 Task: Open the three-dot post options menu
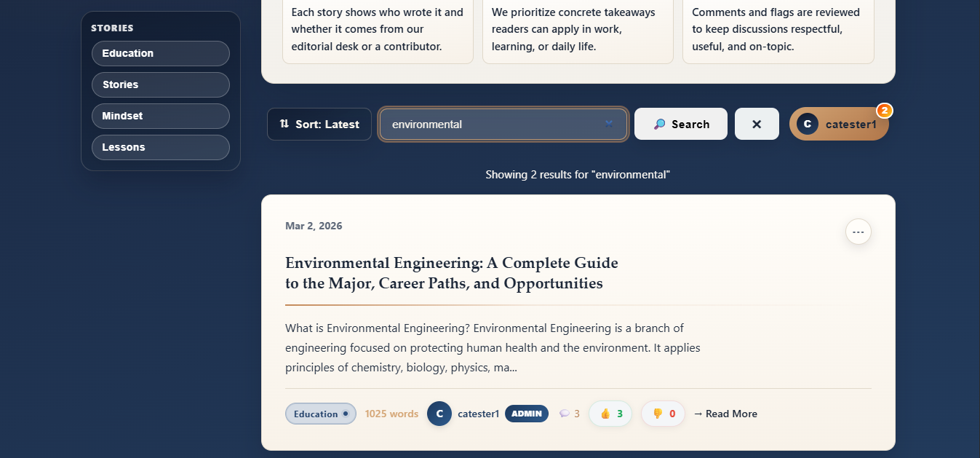point(858,232)
